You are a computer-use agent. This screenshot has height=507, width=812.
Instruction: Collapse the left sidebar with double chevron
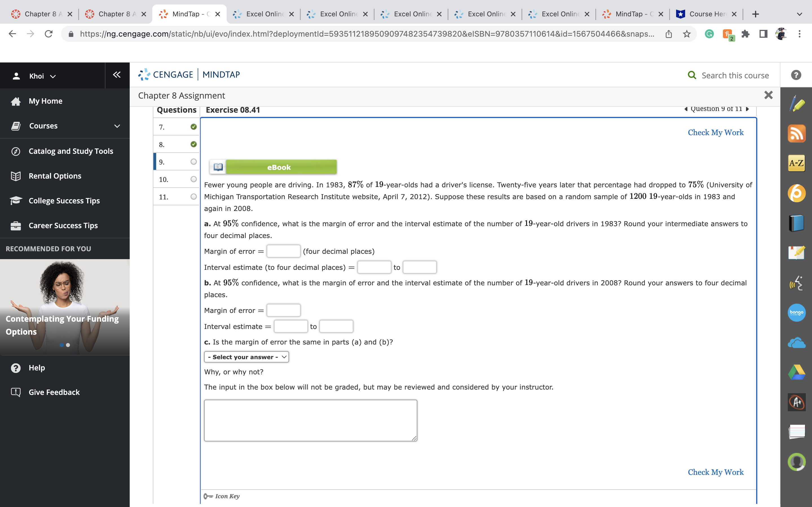click(117, 75)
